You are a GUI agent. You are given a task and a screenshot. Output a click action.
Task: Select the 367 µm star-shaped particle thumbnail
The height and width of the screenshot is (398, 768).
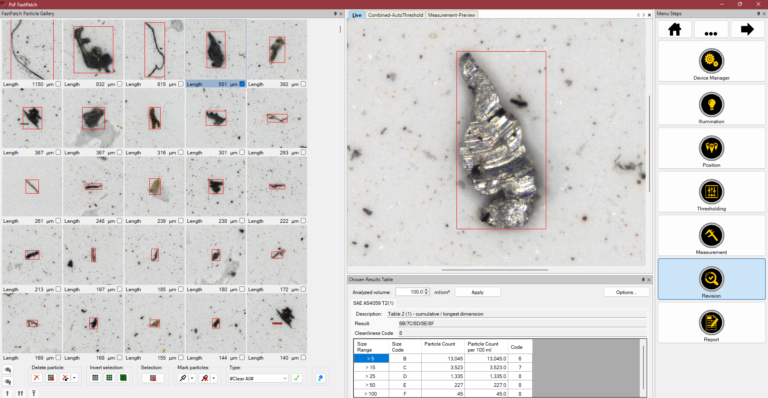coord(32,118)
